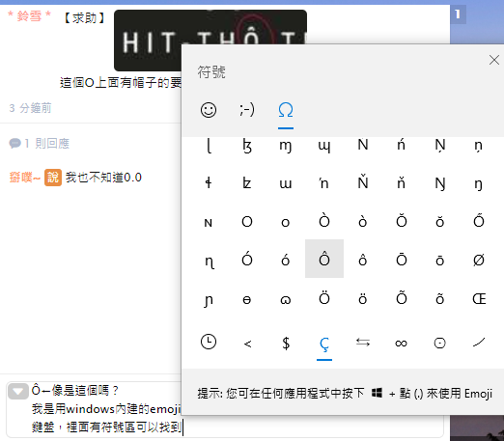
Task: Close the symbols emoji panel
Action: (494, 60)
